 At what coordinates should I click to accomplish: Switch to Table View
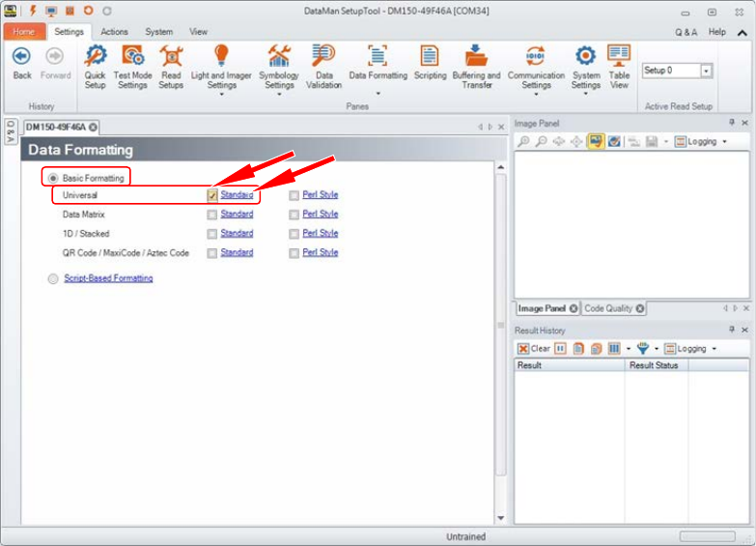619,67
